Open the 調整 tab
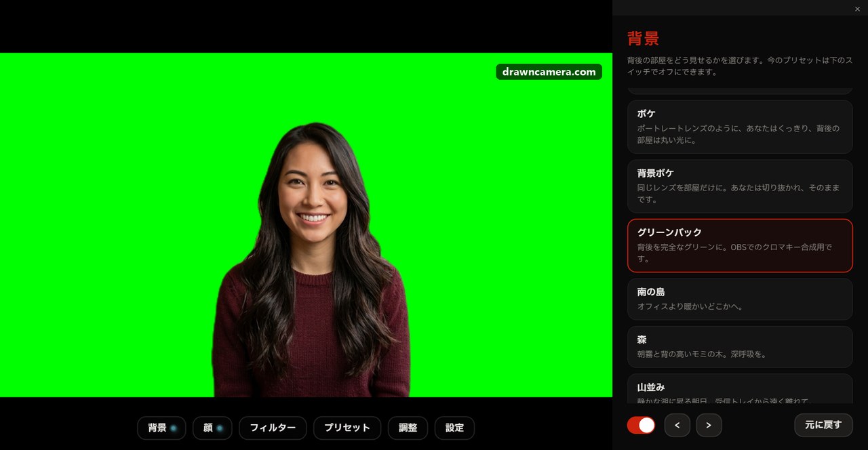This screenshot has height=450, width=868. pos(408,428)
